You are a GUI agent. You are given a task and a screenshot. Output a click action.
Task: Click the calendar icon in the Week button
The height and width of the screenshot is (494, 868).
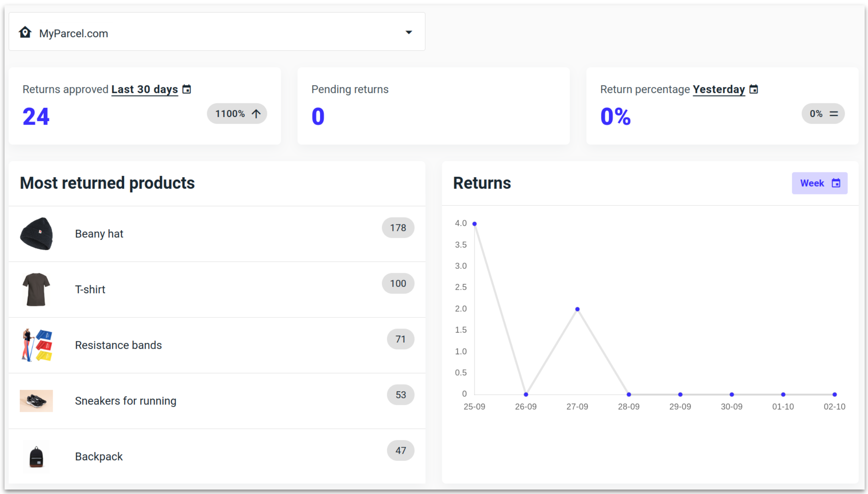836,183
